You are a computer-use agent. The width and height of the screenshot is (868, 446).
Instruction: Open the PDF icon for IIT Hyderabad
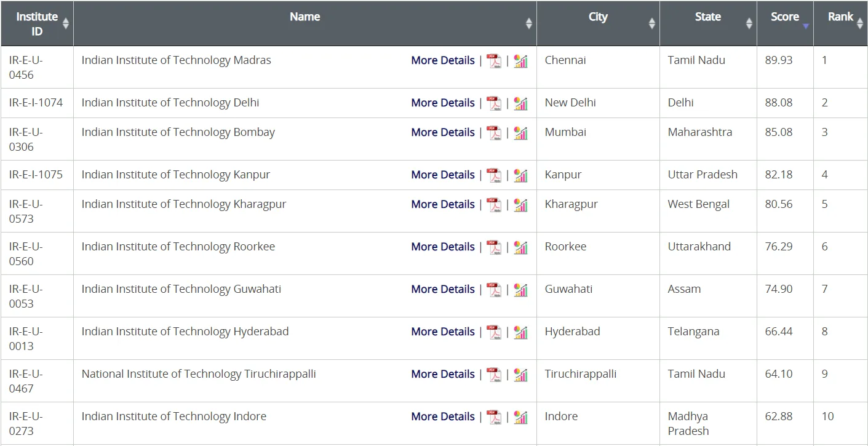pos(494,332)
